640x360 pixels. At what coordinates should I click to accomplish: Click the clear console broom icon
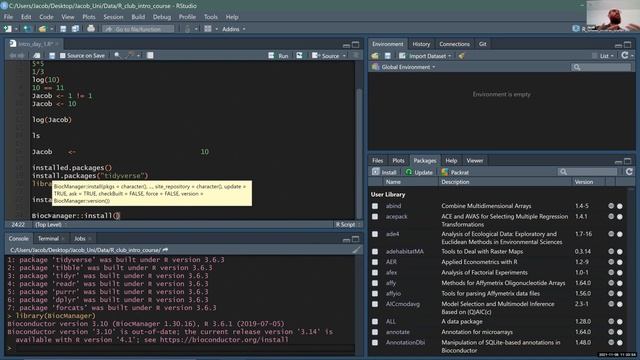[356, 250]
